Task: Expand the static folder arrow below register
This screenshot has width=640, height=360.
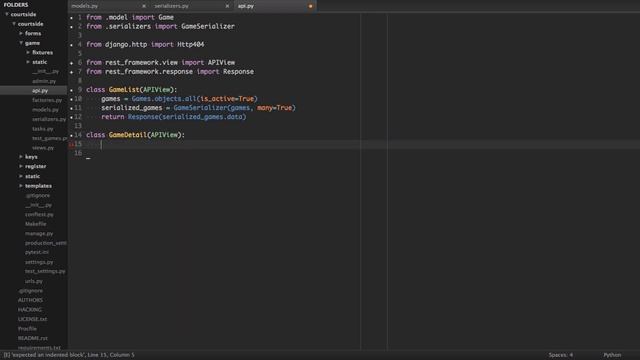Action: point(21,176)
